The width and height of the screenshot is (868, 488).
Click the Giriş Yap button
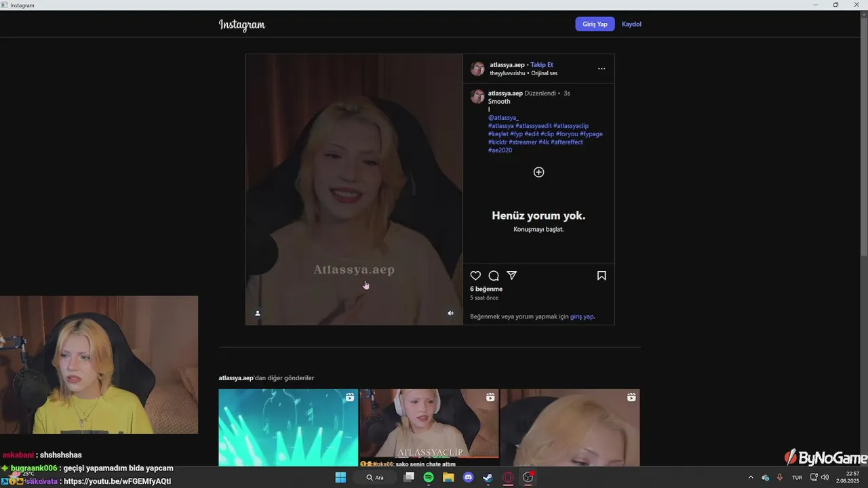(x=595, y=24)
